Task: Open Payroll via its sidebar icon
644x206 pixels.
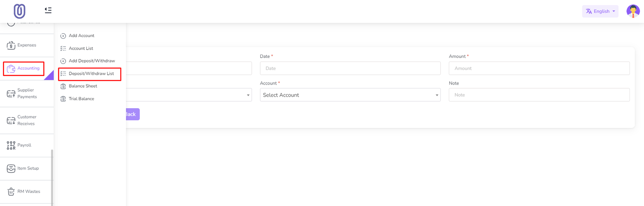Action: pos(11,145)
